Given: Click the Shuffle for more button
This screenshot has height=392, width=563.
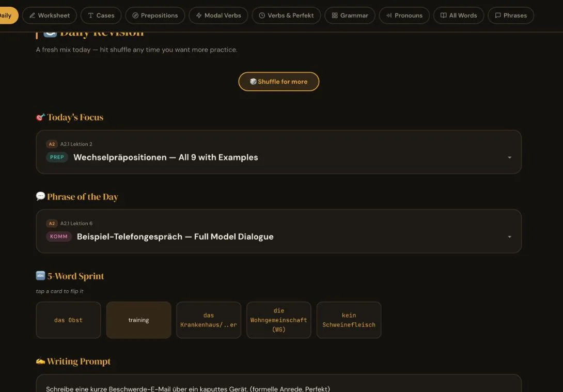Looking at the screenshot, I should point(278,82).
